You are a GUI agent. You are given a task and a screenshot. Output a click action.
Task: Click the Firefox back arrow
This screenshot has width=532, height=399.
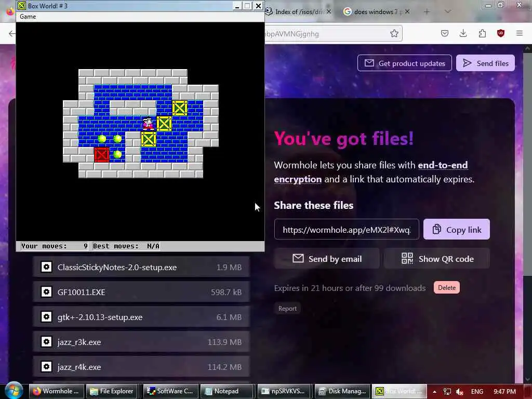click(x=12, y=33)
